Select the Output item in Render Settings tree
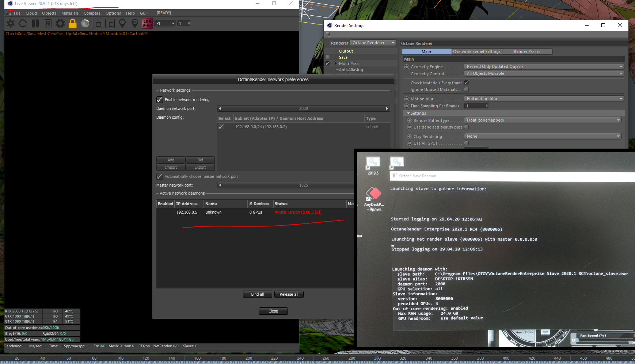Screen dimensions: 635x364 tap(346, 51)
